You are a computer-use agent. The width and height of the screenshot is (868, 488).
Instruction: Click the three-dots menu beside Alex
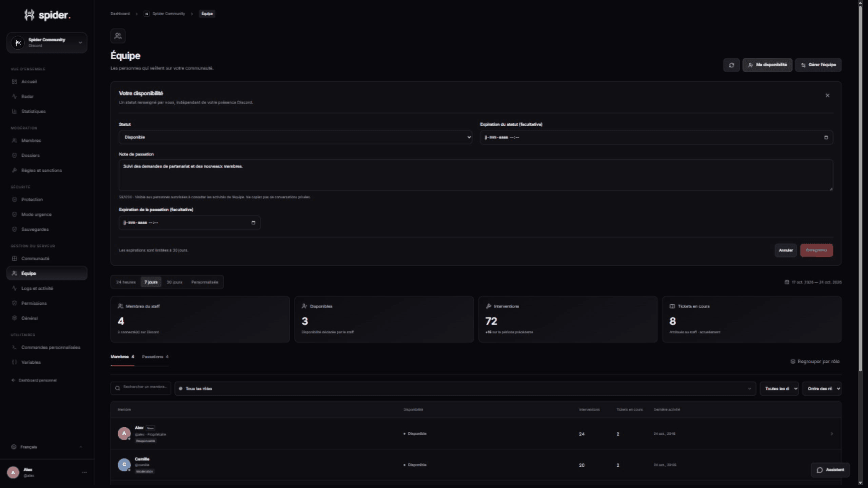pyautogui.click(x=84, y=472)
